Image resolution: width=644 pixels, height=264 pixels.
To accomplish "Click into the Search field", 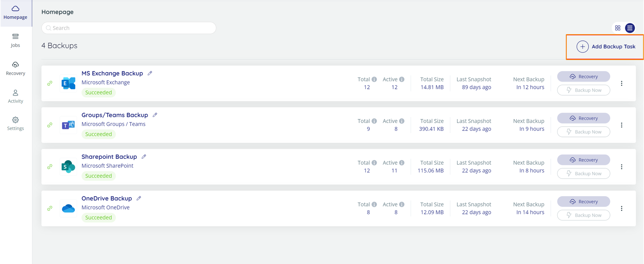I will [129, 28].
